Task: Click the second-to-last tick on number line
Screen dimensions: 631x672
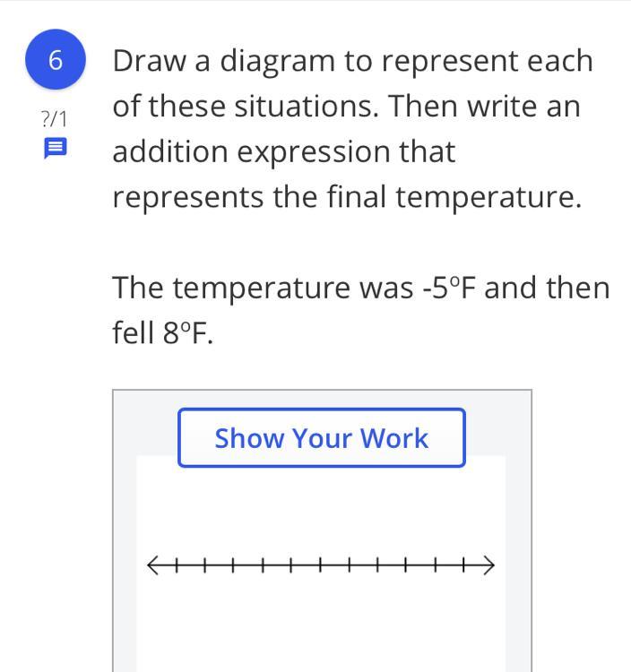Action: tap(435, 564)
